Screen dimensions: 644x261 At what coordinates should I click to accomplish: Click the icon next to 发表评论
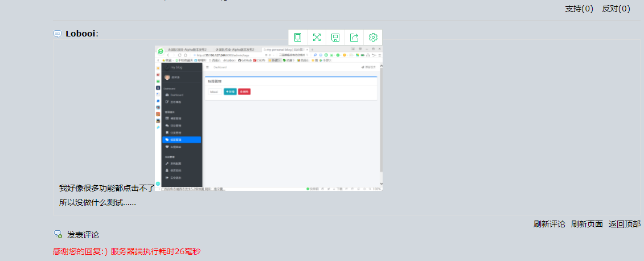coord(58,234)
